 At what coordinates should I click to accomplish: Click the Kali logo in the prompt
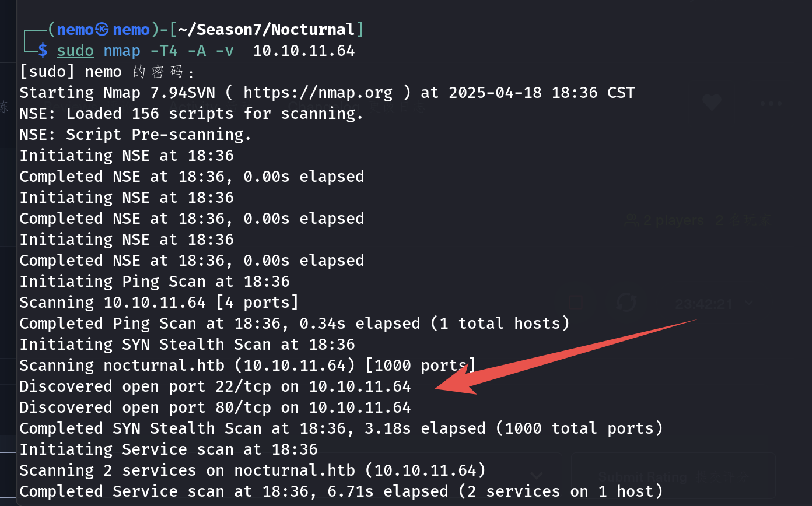[x=102, y=30]
